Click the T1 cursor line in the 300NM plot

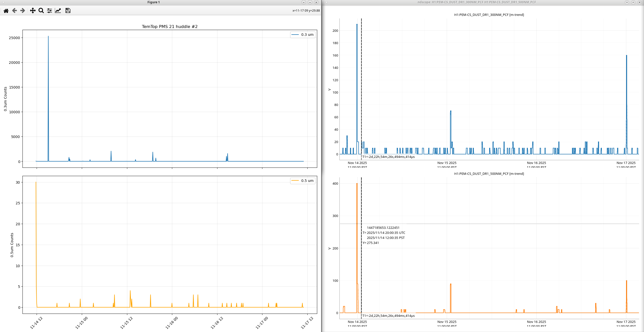click(x=361, y=76)
